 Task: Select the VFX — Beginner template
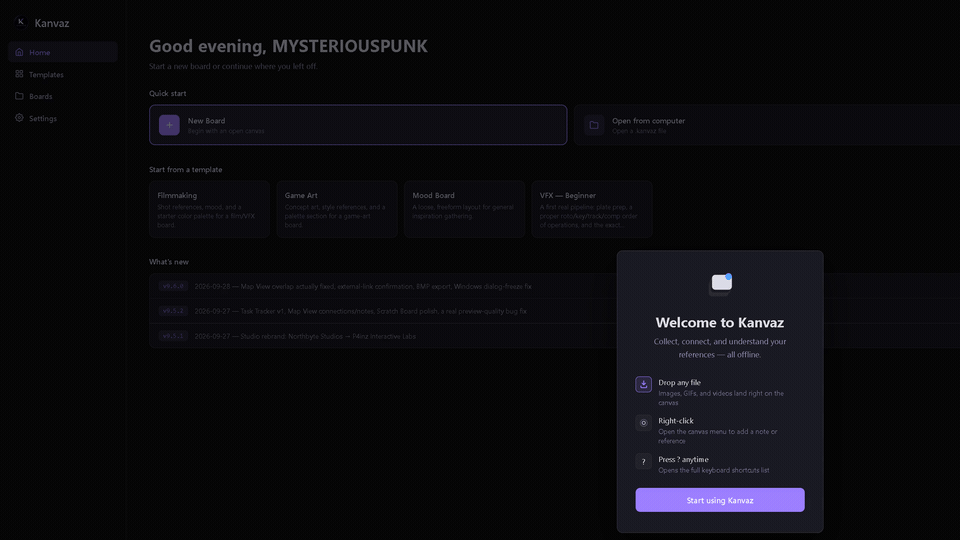[592, 209]
